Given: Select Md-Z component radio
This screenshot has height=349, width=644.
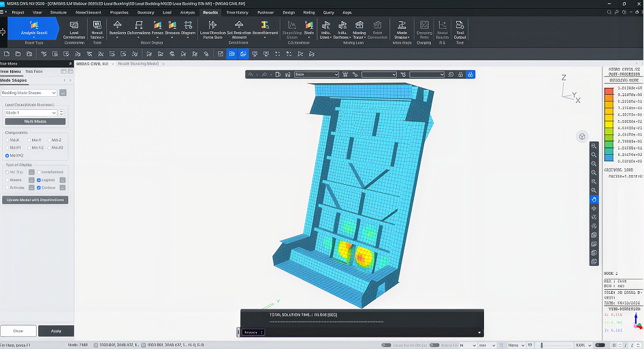Looking at the screenshot, I should click(49, 140).
